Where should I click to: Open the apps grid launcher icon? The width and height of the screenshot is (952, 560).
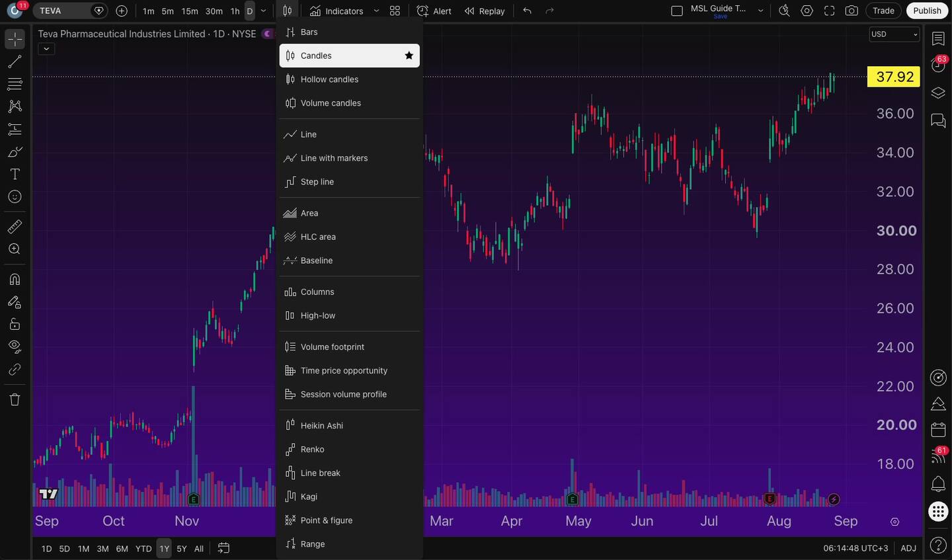pyautogui.click(x=938, y=511)
